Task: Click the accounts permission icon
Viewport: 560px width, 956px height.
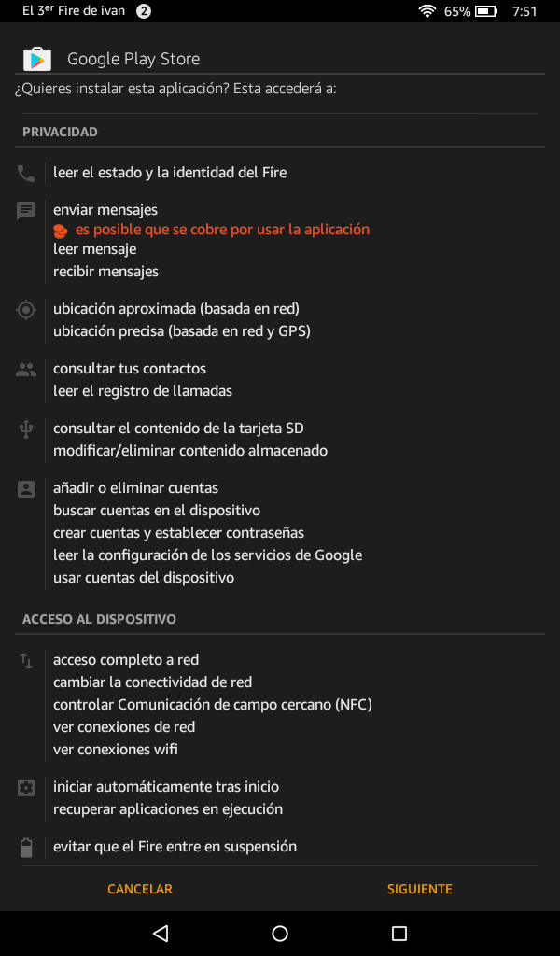Action: click(x=25, y=486)
